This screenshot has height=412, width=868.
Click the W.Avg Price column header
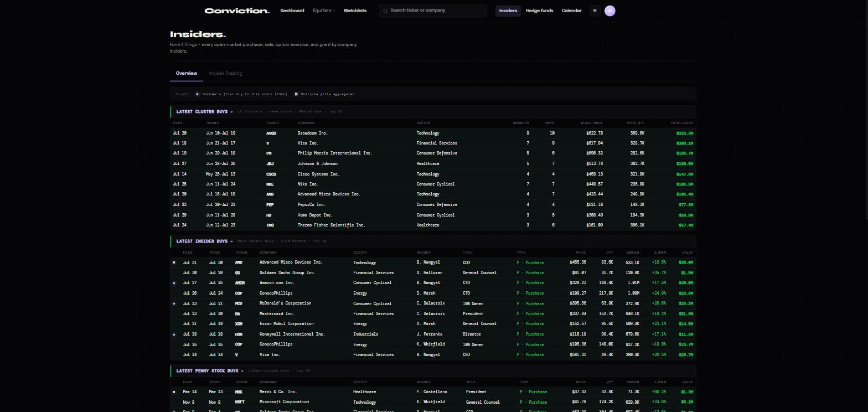click(x=591, y=123)
